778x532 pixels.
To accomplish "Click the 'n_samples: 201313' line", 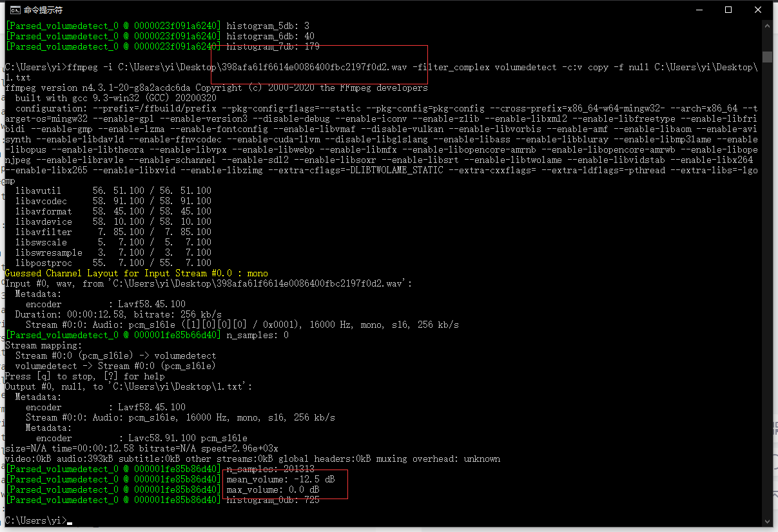I will (159, 469).
